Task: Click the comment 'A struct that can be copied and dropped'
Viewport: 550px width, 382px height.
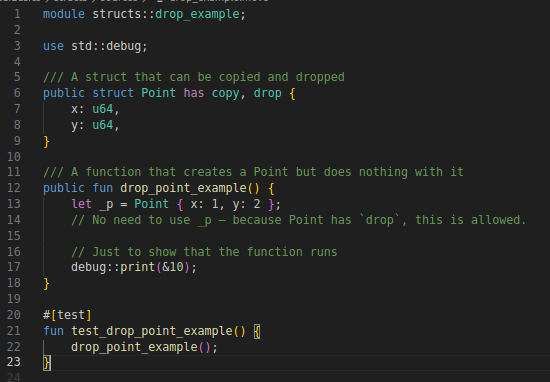Action: pos(208,77)
